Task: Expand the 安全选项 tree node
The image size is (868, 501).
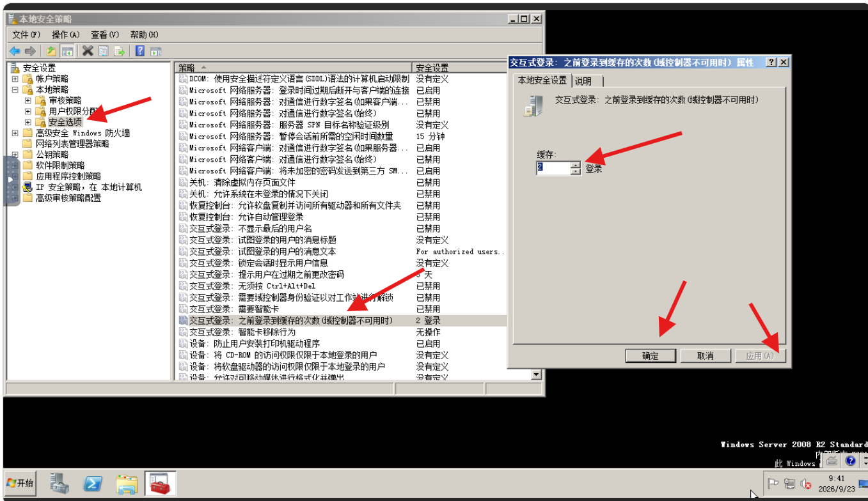Action: (28, 122)
